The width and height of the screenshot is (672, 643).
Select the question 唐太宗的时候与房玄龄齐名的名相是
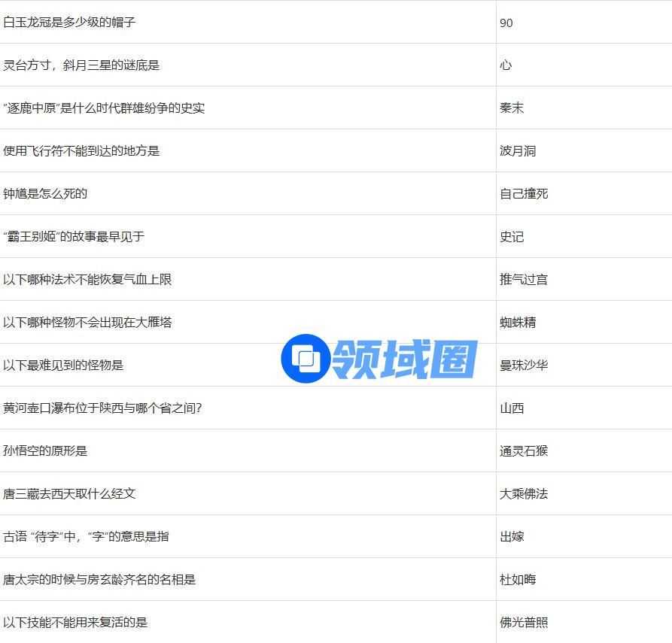[x=99, y=580]
